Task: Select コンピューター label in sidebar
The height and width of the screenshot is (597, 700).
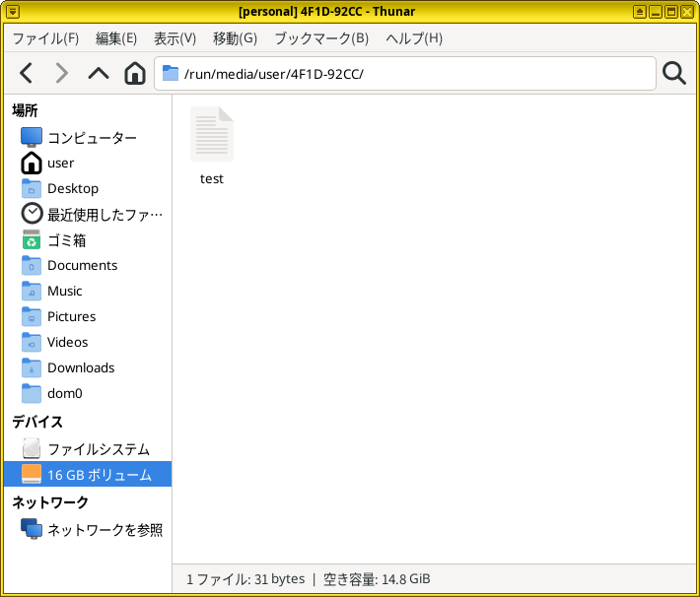Action: [92, 138]
